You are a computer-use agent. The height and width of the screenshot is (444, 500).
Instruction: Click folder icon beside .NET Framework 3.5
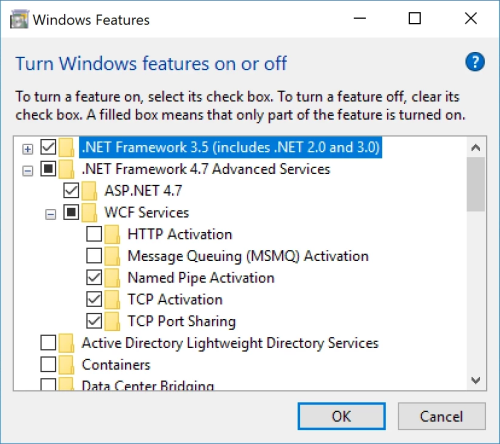pos(66,147)
